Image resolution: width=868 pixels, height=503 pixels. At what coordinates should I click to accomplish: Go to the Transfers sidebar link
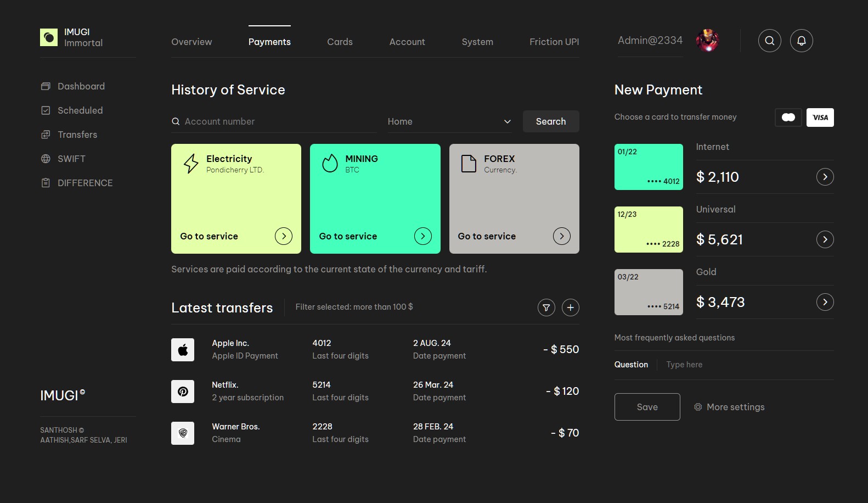(69, 135)
